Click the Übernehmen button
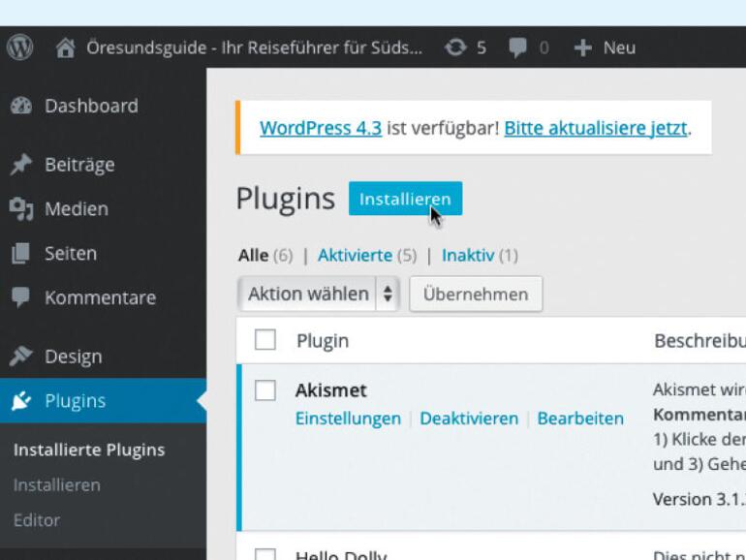Image resolution: width=746 pixels, height=560 pixels. 476,294
